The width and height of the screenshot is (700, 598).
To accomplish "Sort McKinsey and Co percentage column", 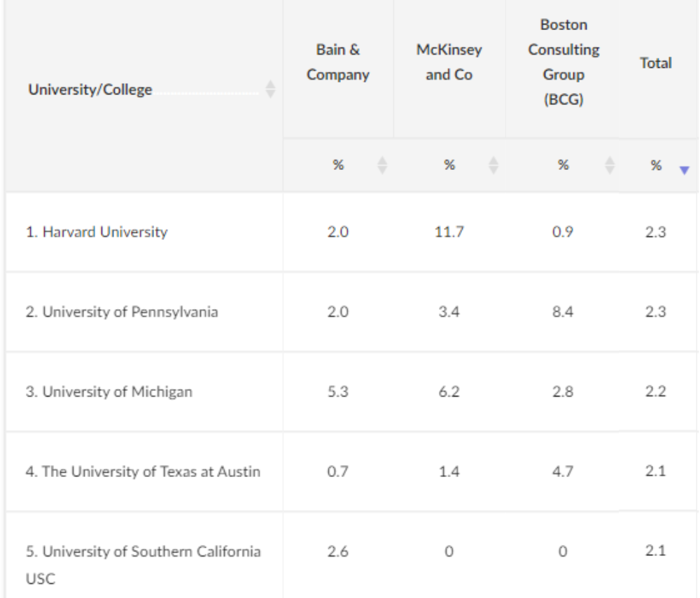I will (x=493, y=165).
